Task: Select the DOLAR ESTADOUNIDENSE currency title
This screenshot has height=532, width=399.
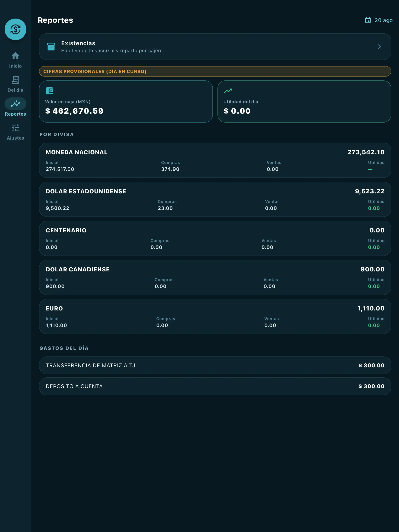Action: point(86,191)
